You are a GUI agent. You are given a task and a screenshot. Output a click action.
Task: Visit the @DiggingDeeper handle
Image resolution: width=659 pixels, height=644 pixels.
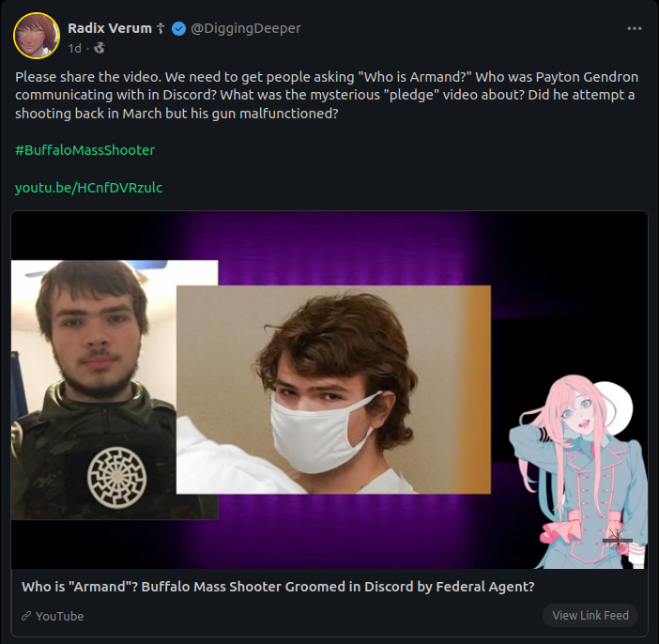tap(246, 28)
